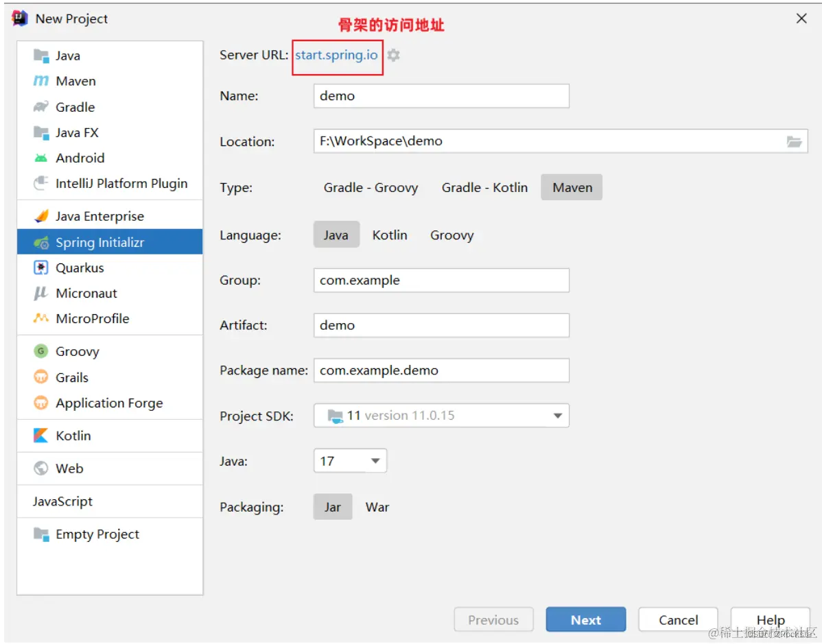Image resolution: width=822 pixels, height=644 pixels.
Task: Click the Java project type icon
Action: [41, 56]
